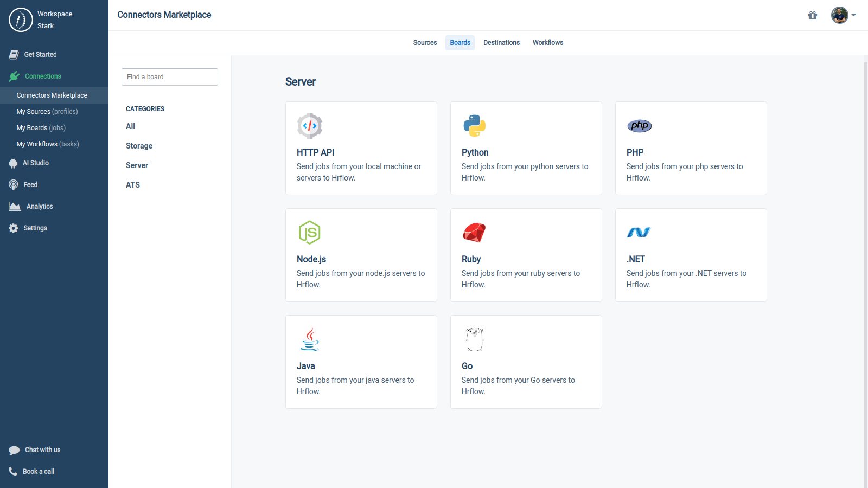Click the Java coffee cup logo
The height and width of the screenshot is (488, 868).
point(310,339)
